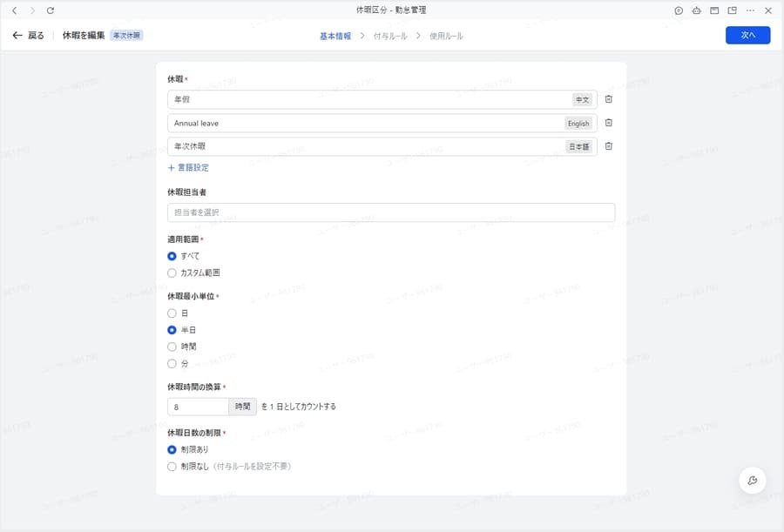Delete the English leave name using its trash icon

(x=608, y=123)
